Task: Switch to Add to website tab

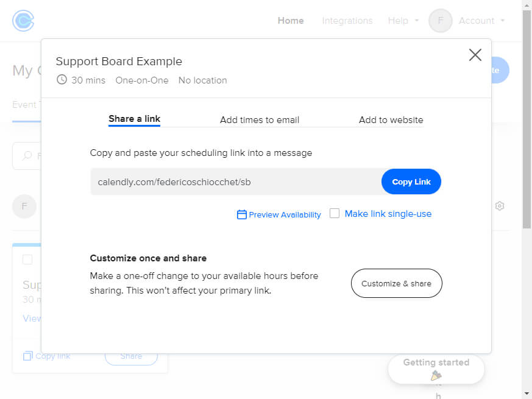Action: click(391, 119)
